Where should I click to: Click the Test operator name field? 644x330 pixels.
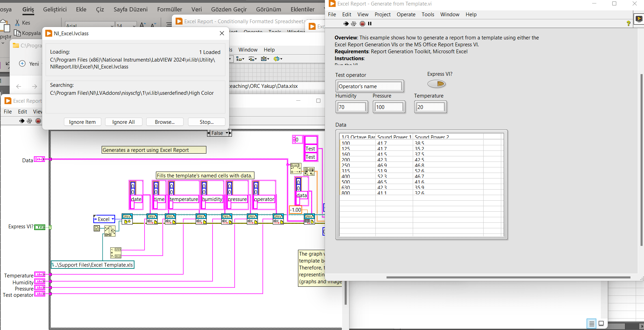pos(370,86)
